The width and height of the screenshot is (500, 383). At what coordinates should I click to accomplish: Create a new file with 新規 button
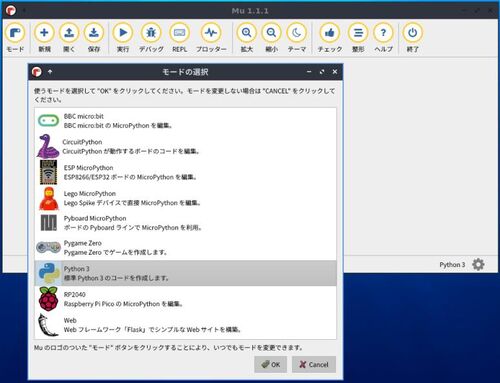tap(44, 38)
